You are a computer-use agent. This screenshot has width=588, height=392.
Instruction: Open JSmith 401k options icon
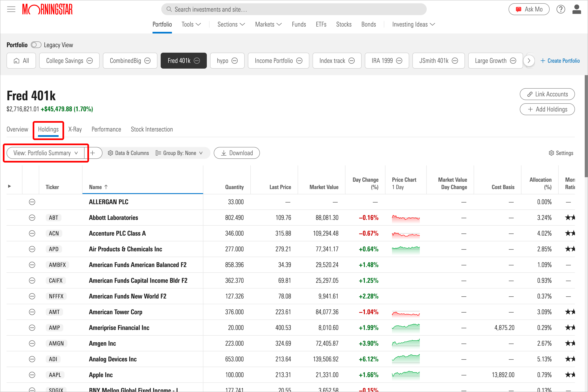tap(455, 61)
